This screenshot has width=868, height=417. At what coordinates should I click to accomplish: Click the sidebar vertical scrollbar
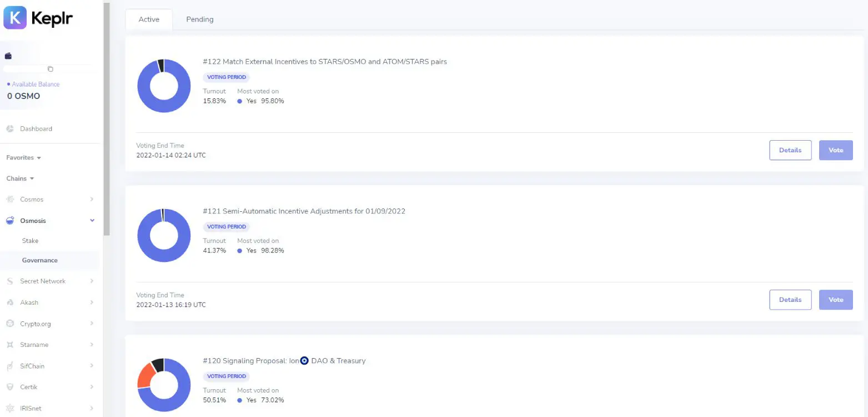tap(107, 119)
